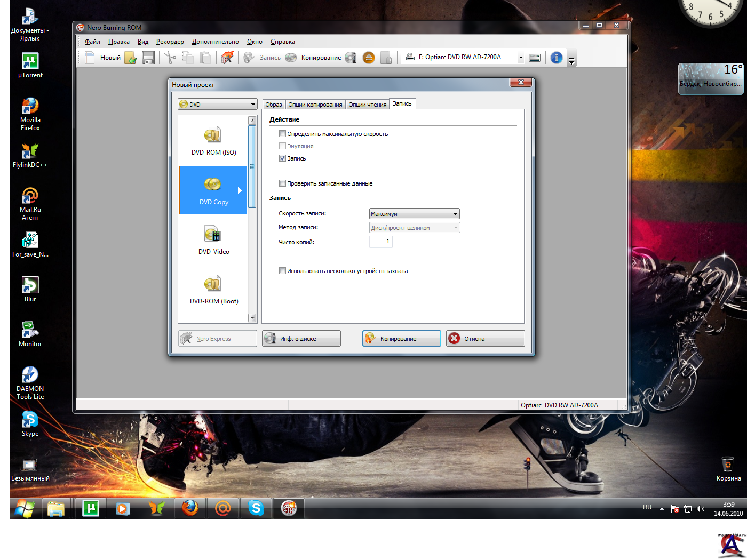
Task: Open Skype from the taskbar
Action: point(256,508)
